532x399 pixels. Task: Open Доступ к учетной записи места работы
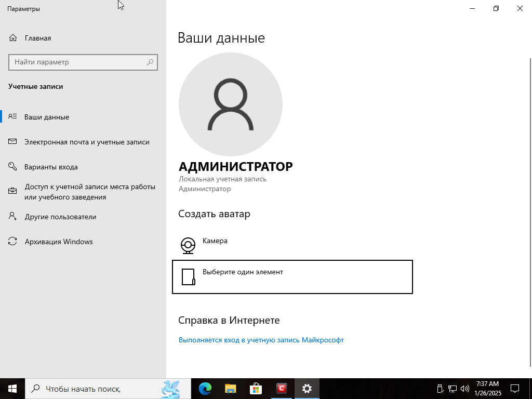coord(83,192)
